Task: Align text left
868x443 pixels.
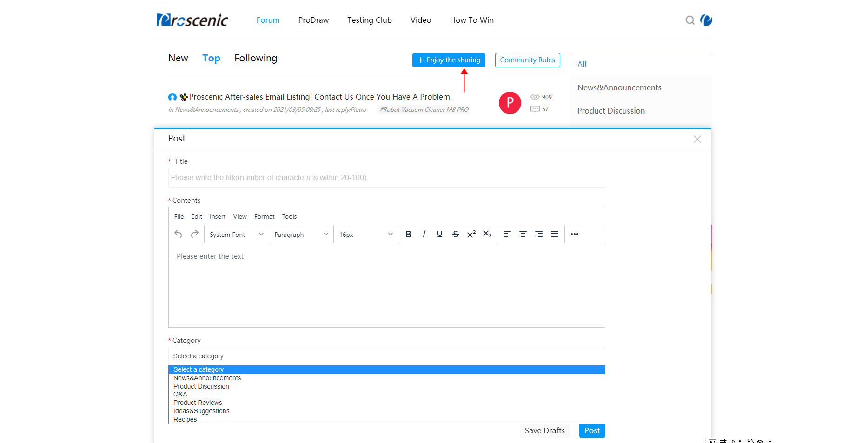Action: (x=507, y=234)
